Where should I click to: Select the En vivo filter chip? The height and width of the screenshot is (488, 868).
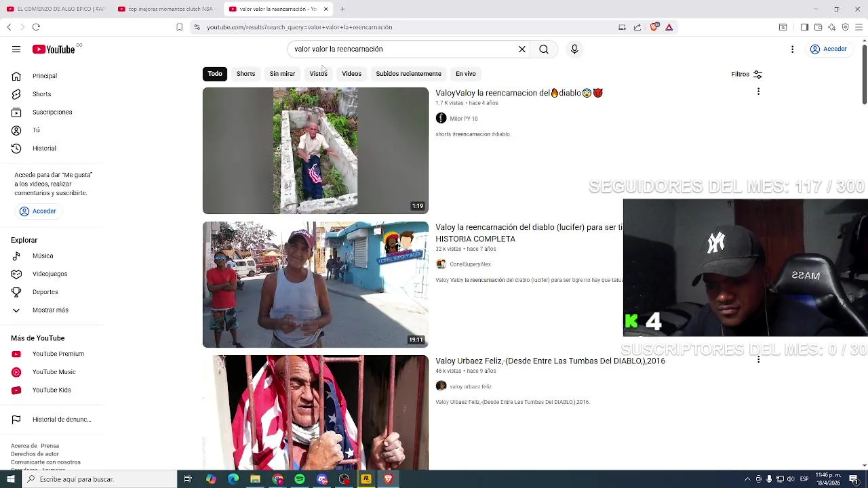click(x=465, y=74)
